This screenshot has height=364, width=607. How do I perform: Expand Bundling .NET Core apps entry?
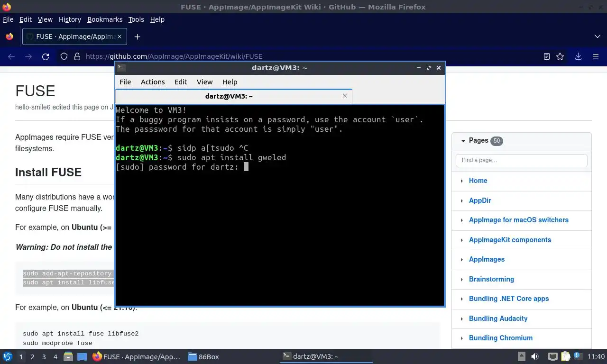[462, 299]
